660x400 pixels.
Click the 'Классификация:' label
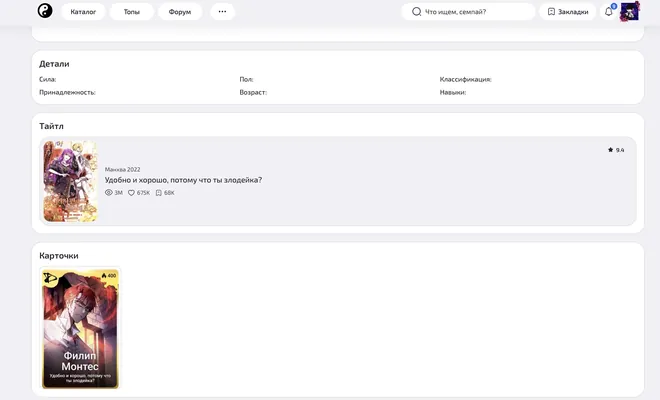click(x=466, y=79)
